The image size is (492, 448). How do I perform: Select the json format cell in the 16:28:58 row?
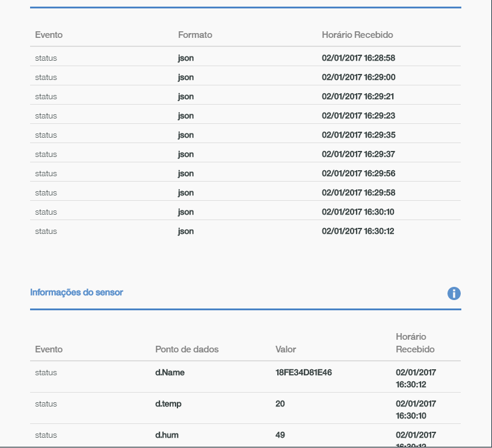point(186,58)
